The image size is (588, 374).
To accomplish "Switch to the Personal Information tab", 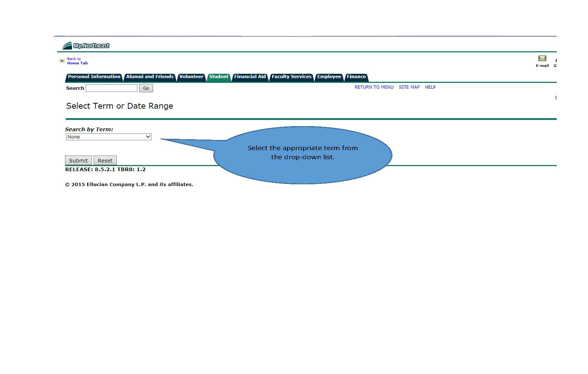I will [x=94, y=77].
